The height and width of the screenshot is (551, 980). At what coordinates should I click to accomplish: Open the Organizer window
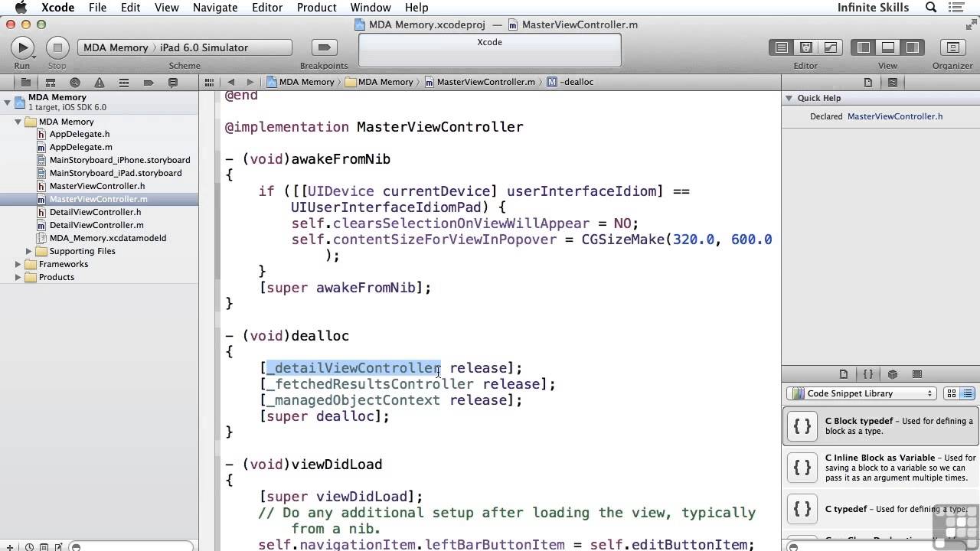point(952,47)
